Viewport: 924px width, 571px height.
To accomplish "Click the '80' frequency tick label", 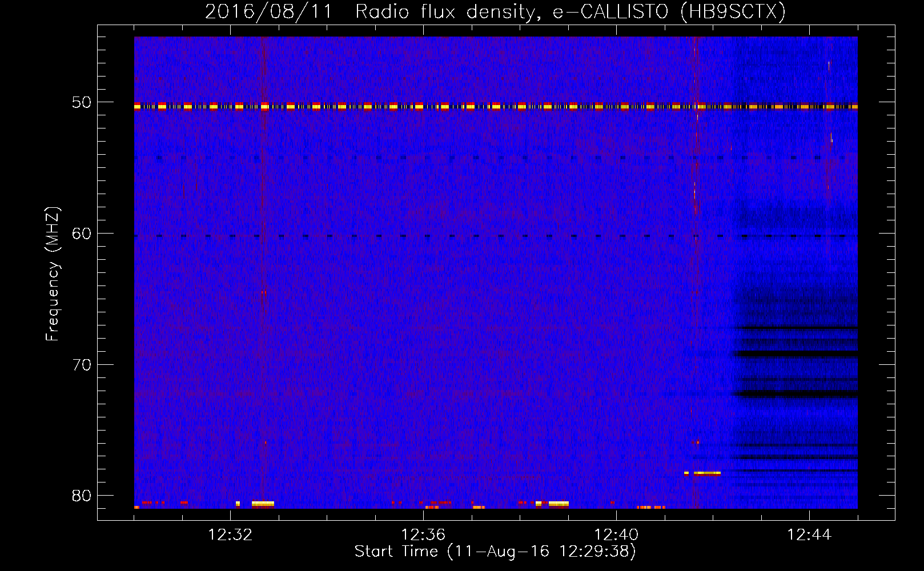I will point(82,495).
